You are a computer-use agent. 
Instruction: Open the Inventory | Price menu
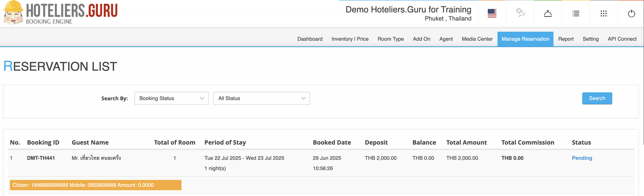click(350, 39)
